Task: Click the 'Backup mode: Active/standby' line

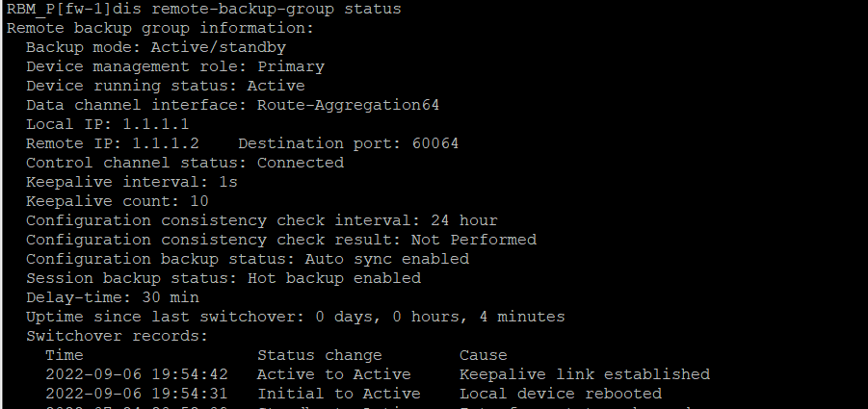Action: 155,47
